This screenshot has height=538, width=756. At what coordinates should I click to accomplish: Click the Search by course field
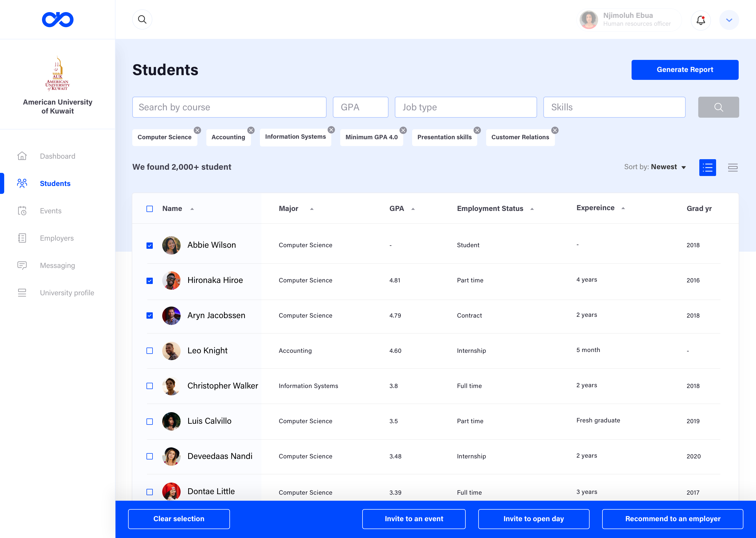pyautogui.click(x=229, y=107)
